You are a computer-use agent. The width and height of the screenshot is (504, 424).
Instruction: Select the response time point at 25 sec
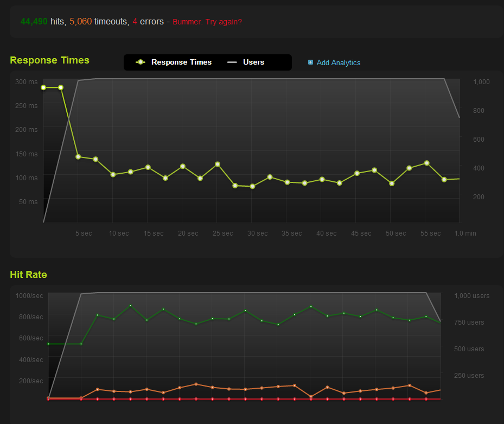218,164
